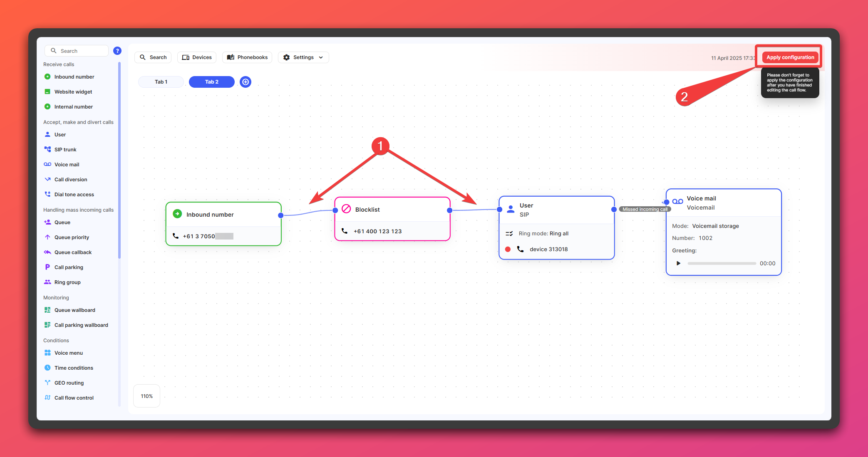Click Apply configuration
The width and height of the screenshot is (868, 457).
click(x=790, y=57)
